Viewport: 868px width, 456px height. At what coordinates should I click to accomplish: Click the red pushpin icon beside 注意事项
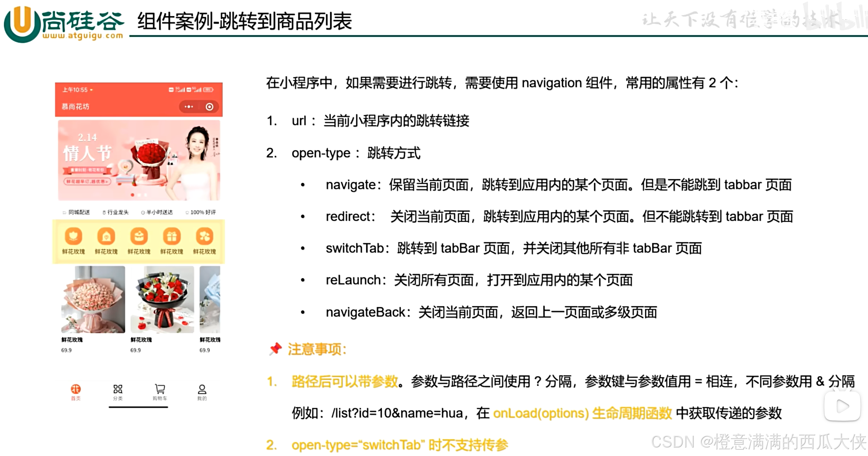275,349
